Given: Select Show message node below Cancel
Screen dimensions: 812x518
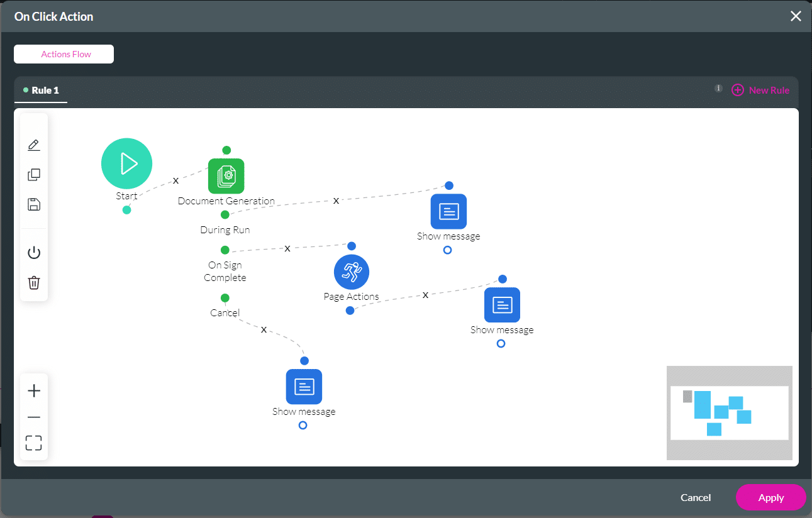Looking at the screenshot, I should pyautogui.click(x=304, y=387).
